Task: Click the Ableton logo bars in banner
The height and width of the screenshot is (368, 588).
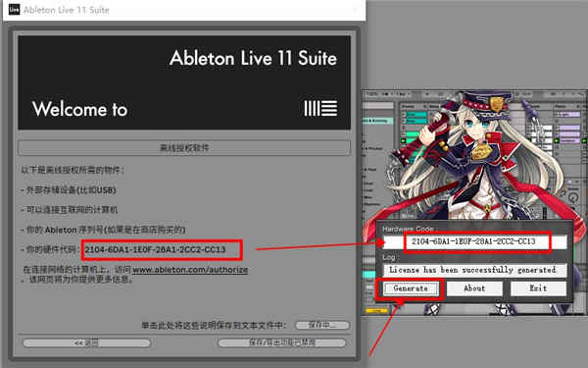Action: (x=320, y=109)
